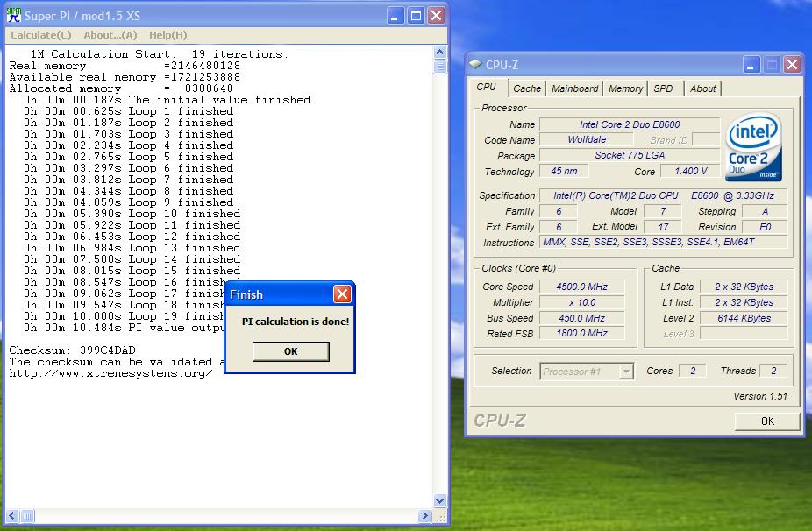Image resolution: width=812 pixels, height=531 pixels.
Task: Click the up arrow of Super PI vertical scrollbar
Action: (439, 52)
